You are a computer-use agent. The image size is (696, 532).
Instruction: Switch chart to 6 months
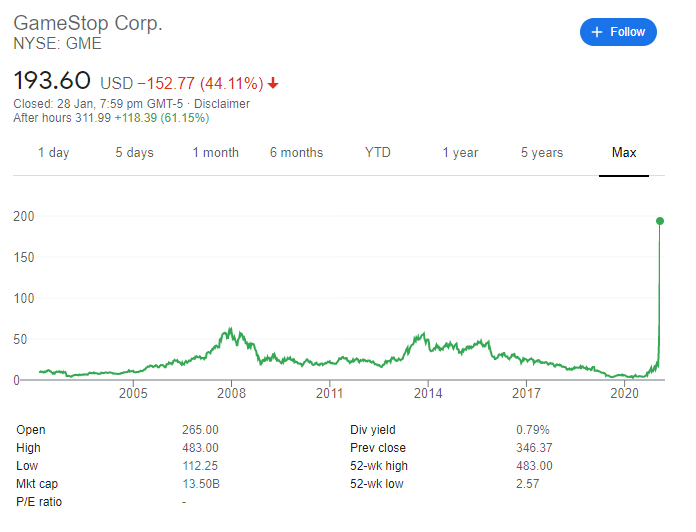click(x=296, y=153)
